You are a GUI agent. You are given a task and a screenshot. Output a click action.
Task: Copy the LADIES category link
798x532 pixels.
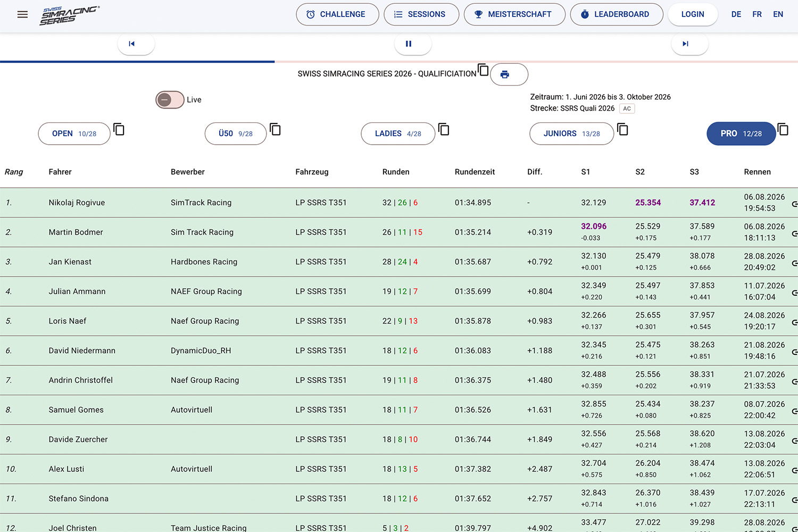[x=444, y=129]
